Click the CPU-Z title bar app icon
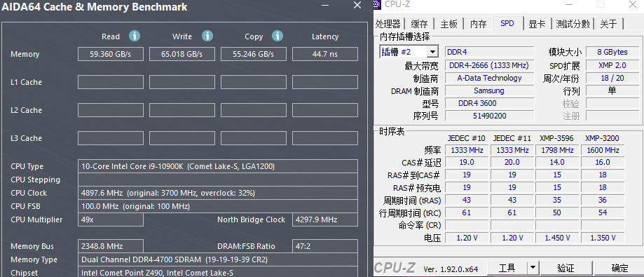This screenshot has height=277, width=644. click(x=378, y=4)
